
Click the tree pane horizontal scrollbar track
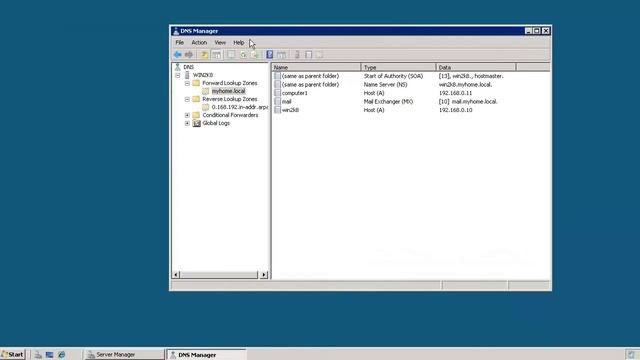tap(219, 275)
